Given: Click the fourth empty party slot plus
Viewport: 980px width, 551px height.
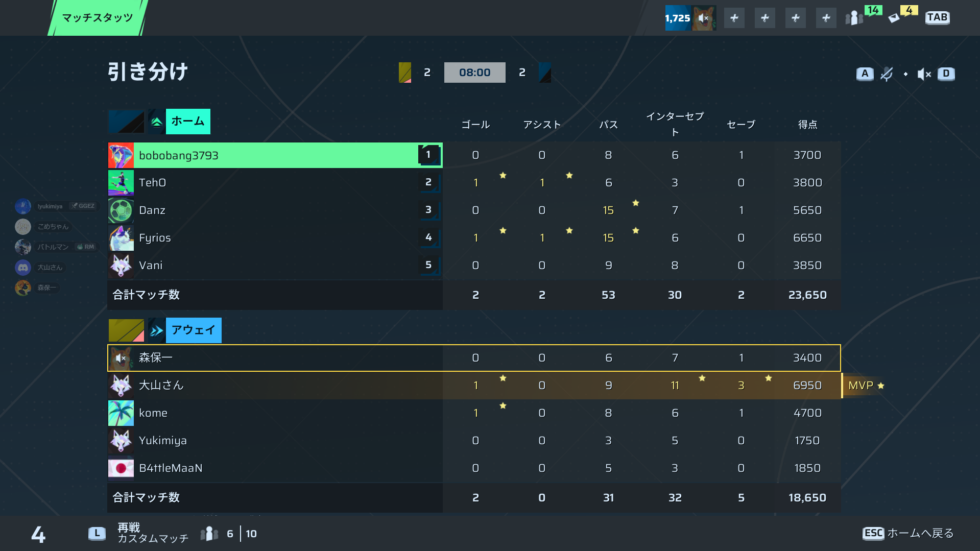Looking at the screenshot, I should [x=826, y=18].
